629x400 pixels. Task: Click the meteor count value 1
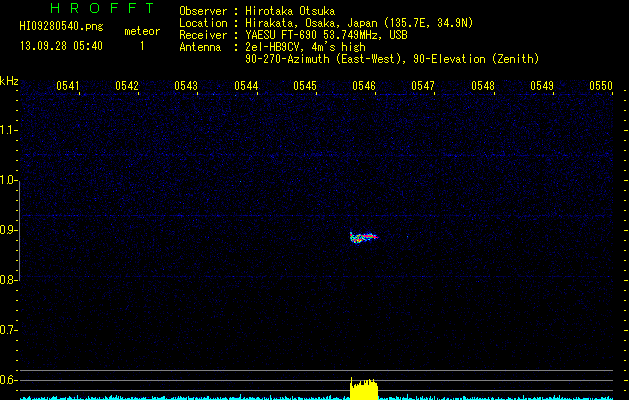click(x=142, y=46)
